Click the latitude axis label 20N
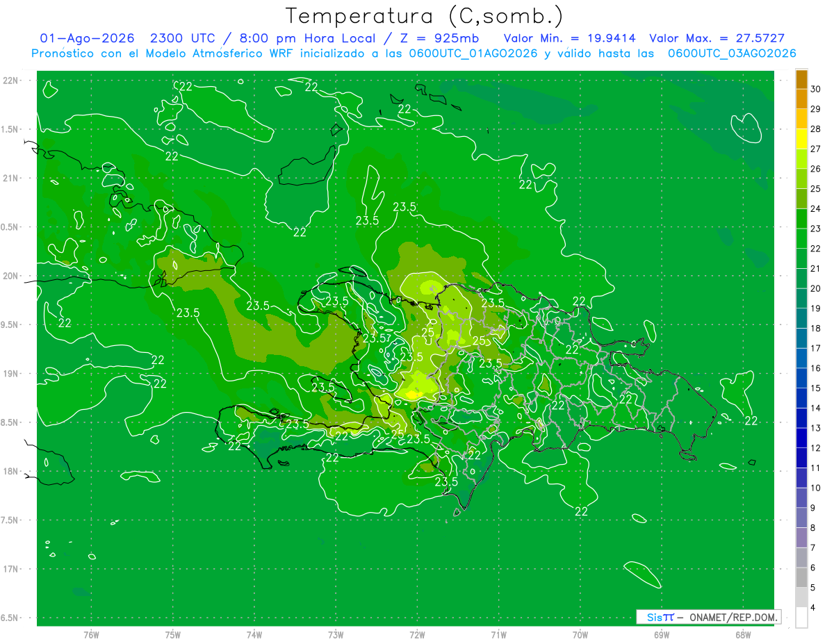The height and width of the screenshot is (644, 834). (10, 276)
